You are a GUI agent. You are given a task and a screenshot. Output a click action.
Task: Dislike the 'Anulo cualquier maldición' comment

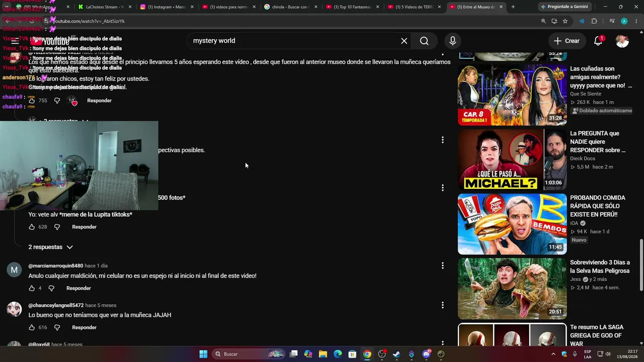(x=51, y=288)
